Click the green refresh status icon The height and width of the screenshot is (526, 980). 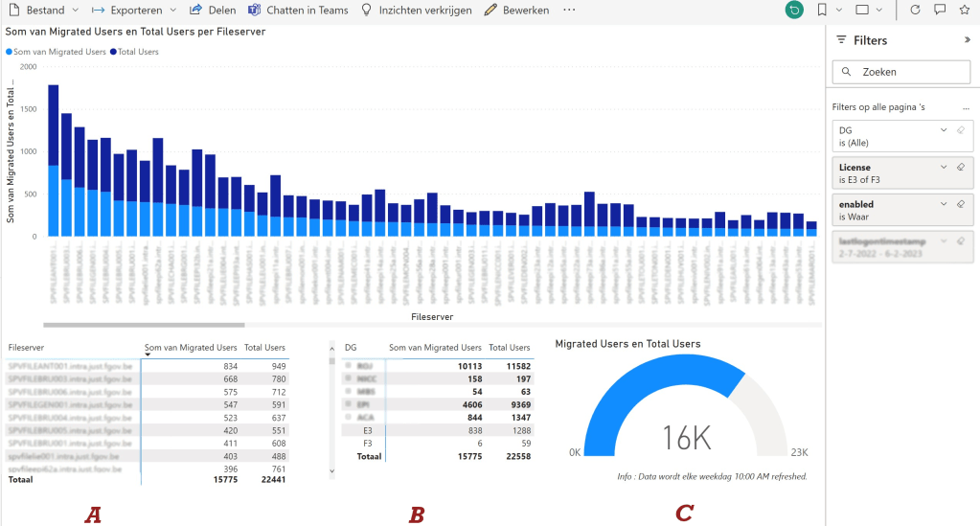coord(793,10)
